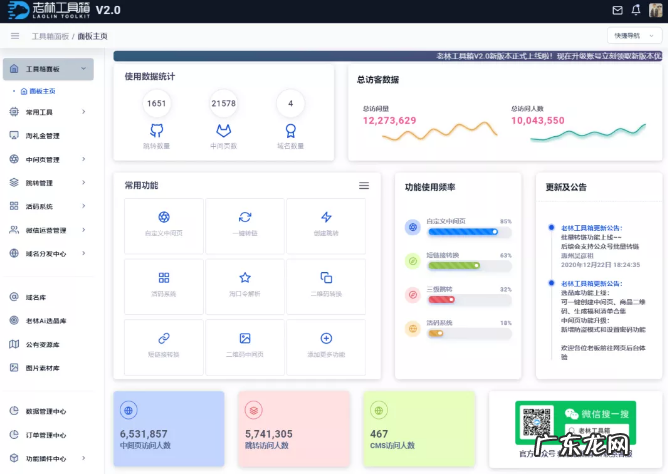Open 数据管理中心 in the sidebar
The height and width of the screenshot is (474, 668).
pos(48,411)
